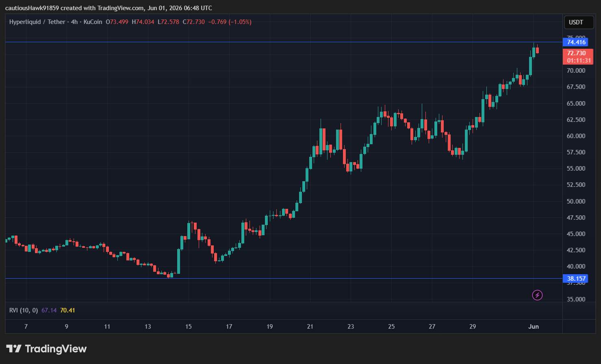Click the 4h interval label

tap(74, 22)
